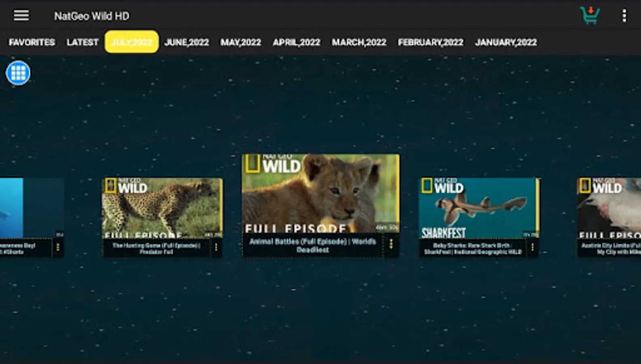Select the FAVORITES tab
641x364 pixels.
(32, 42)
